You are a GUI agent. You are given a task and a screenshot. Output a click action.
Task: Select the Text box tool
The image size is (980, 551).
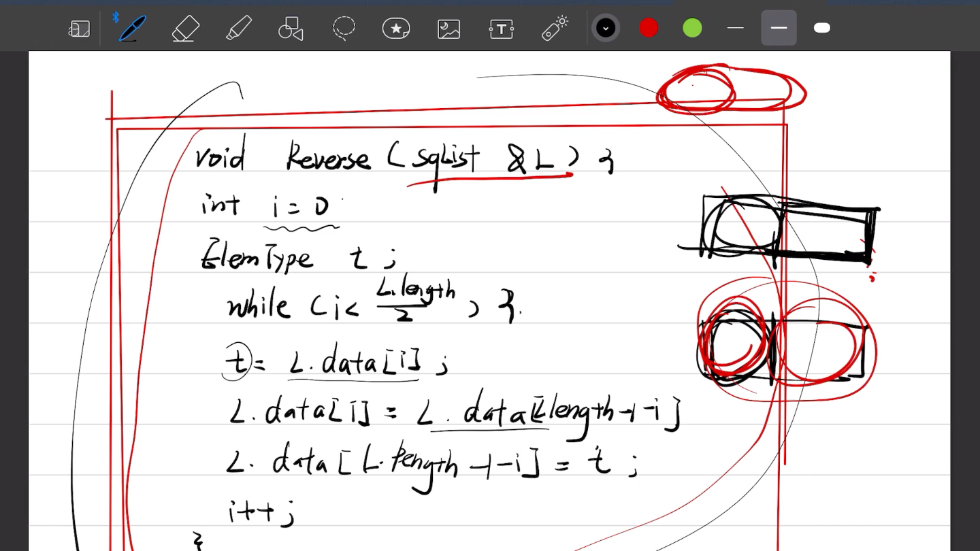[x=502, y=29]
